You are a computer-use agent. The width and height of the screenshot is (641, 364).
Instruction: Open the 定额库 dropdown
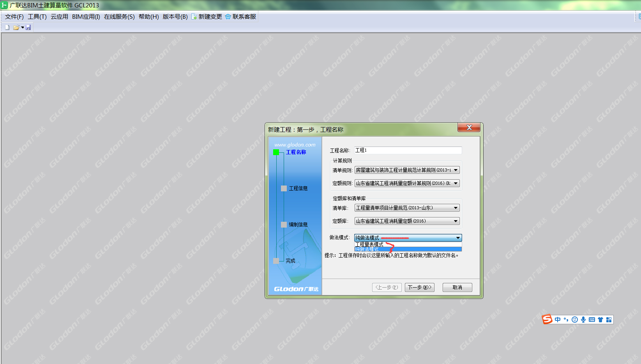coord(407,221)
